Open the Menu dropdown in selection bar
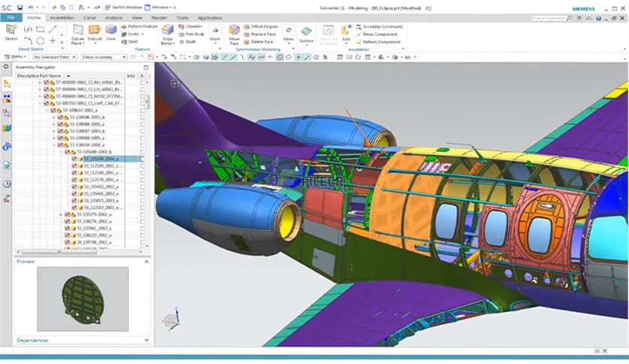This screenshot has height=364, width=629. coord(15,57)
